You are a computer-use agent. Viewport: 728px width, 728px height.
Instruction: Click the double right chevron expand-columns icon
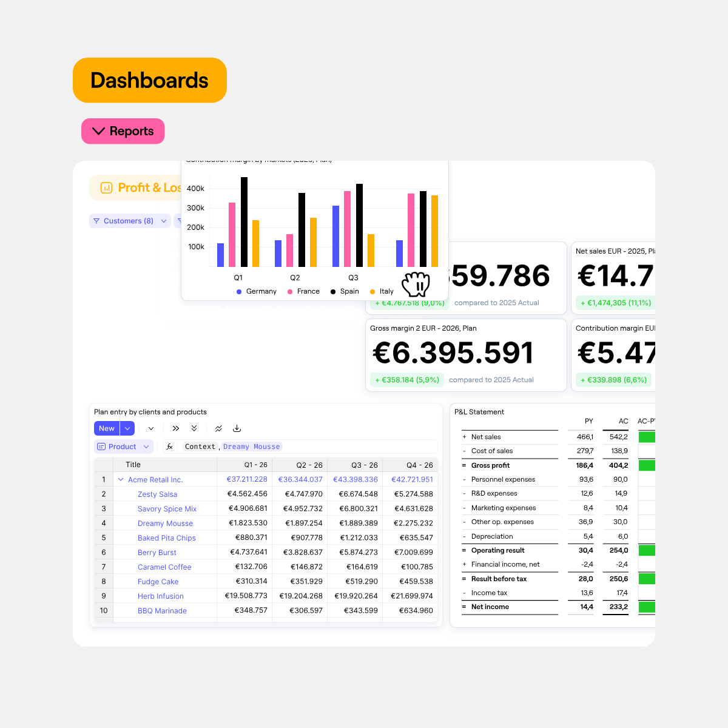coord(176,428)
